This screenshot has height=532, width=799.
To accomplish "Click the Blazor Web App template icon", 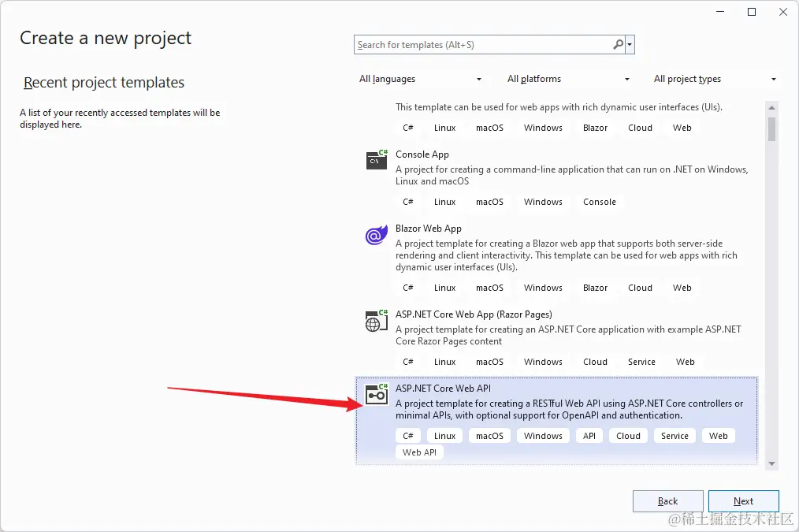I will 377,235.
